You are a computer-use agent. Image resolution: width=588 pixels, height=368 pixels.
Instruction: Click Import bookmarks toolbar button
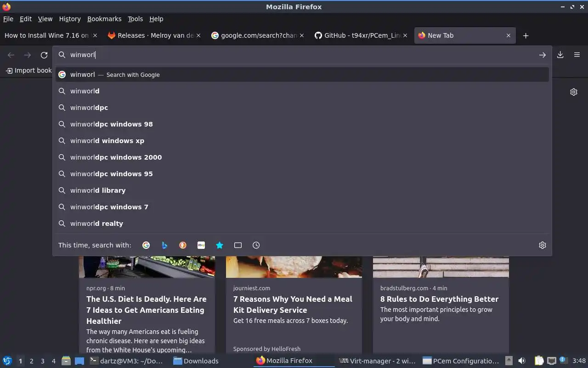28,70
